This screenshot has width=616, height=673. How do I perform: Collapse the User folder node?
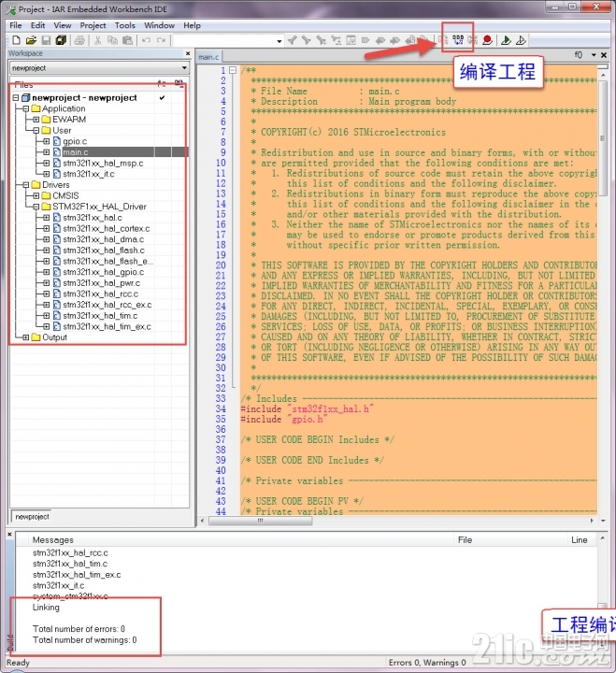(36, 130)
